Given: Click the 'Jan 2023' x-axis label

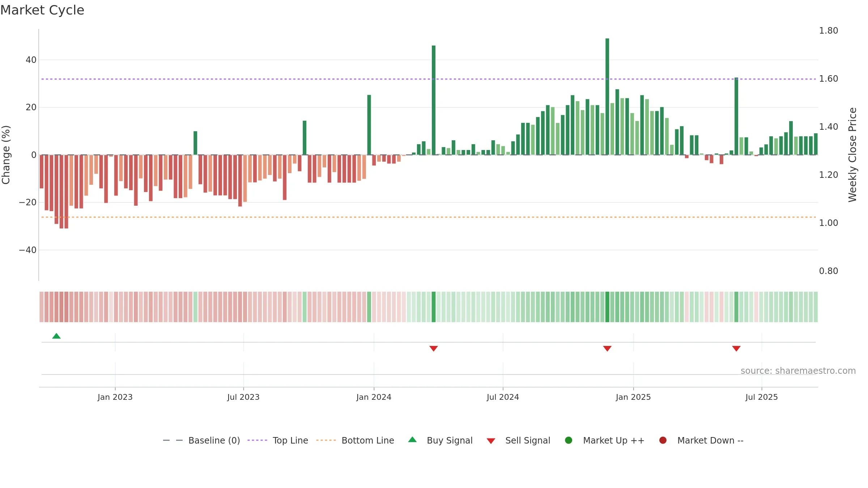Looking at the screenshot, I should 115,397.
